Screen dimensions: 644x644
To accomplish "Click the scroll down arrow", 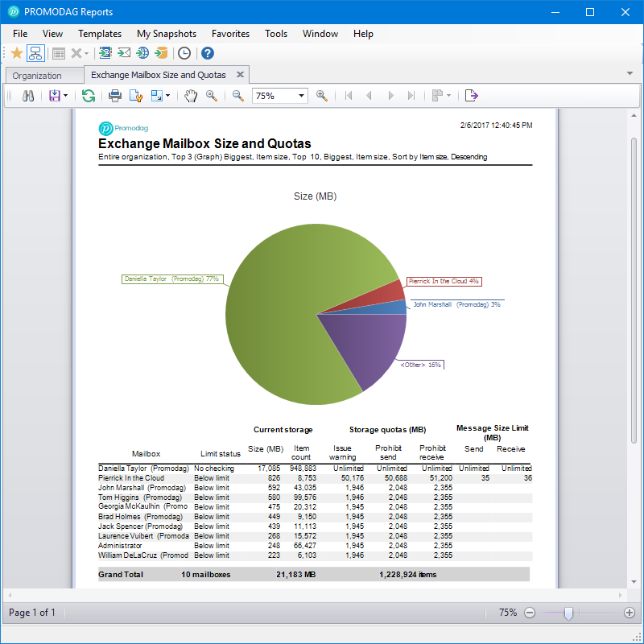I will click(x=634, y=581).
